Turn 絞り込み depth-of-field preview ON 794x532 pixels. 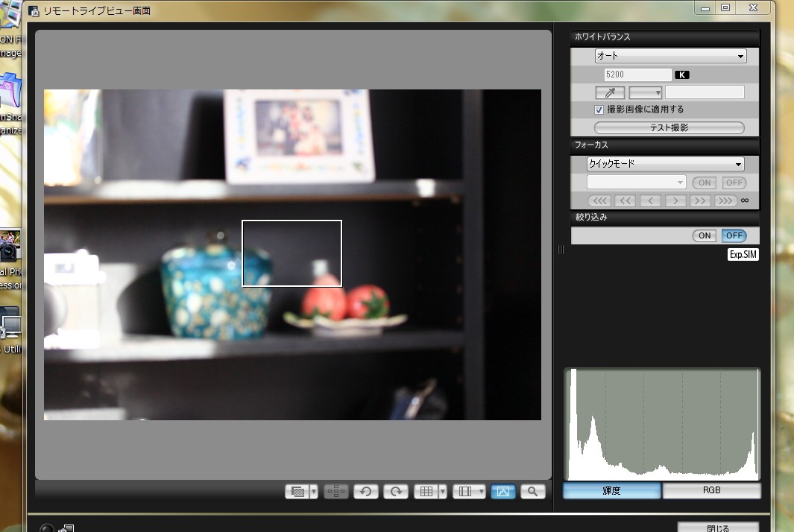[705, 235]
